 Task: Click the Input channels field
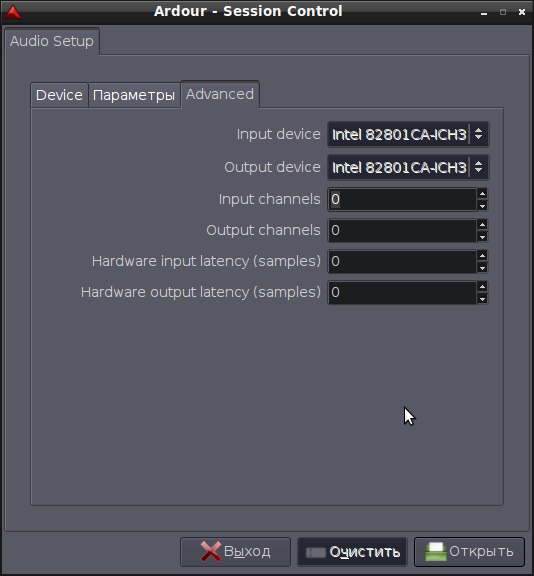[x=402, y=199]
